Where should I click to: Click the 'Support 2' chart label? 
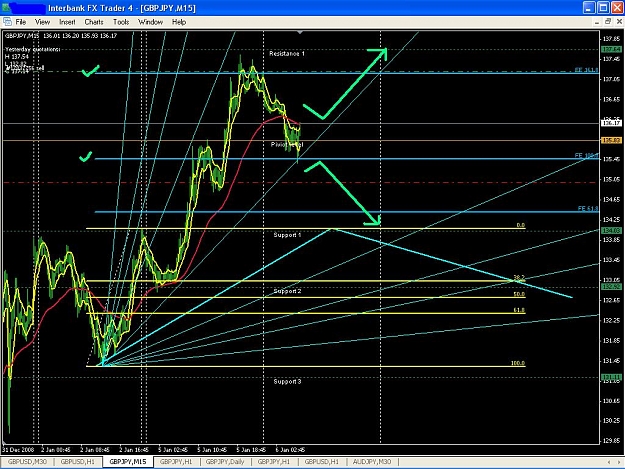tap(287, 291)
